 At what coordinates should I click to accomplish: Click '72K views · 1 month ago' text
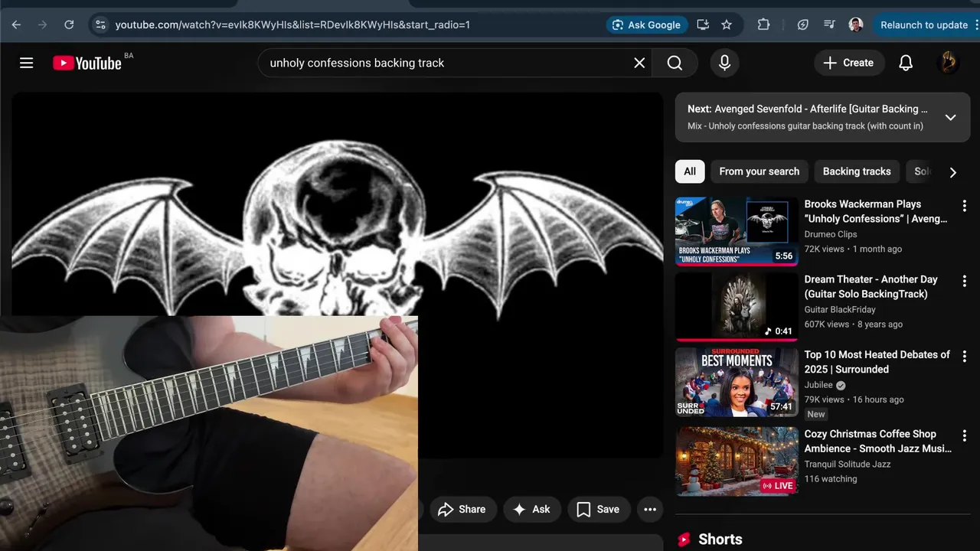tap(853, 249)
